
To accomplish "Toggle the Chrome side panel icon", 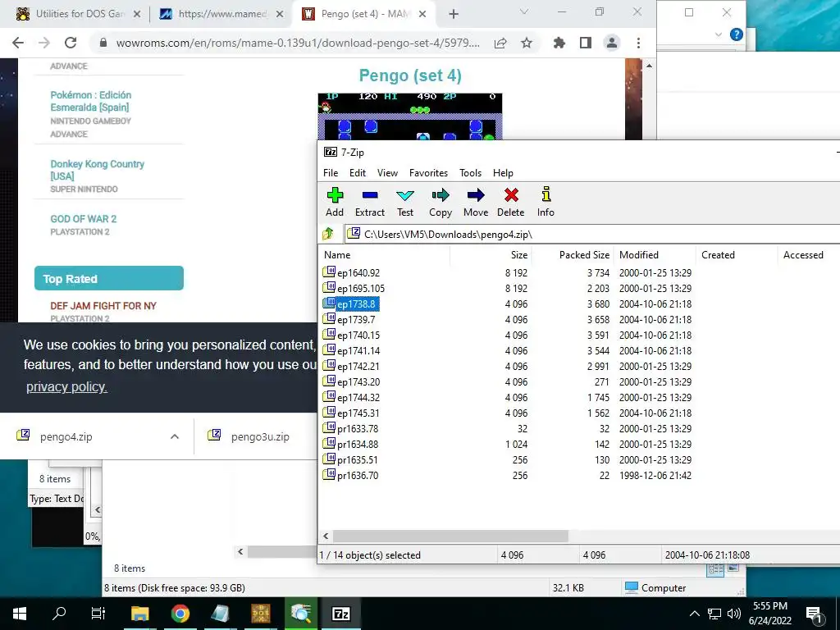I will coord(586,43).
